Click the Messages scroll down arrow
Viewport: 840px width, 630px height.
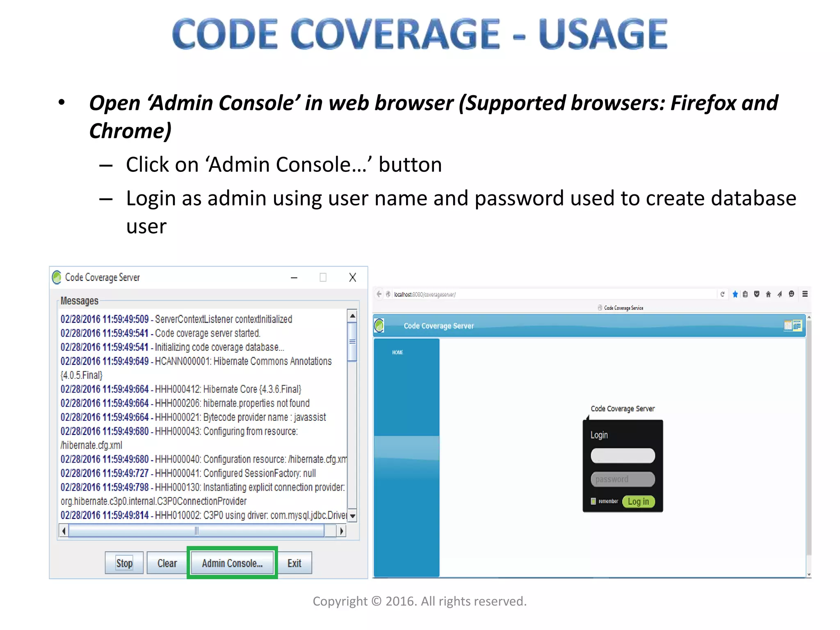pyautogui.click(x=352, y=516)
